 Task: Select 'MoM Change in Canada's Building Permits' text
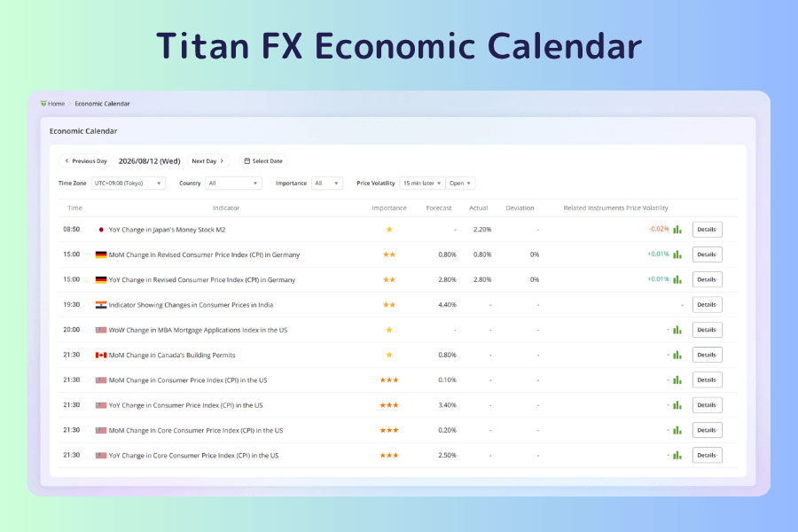click(x=172, y=356)
